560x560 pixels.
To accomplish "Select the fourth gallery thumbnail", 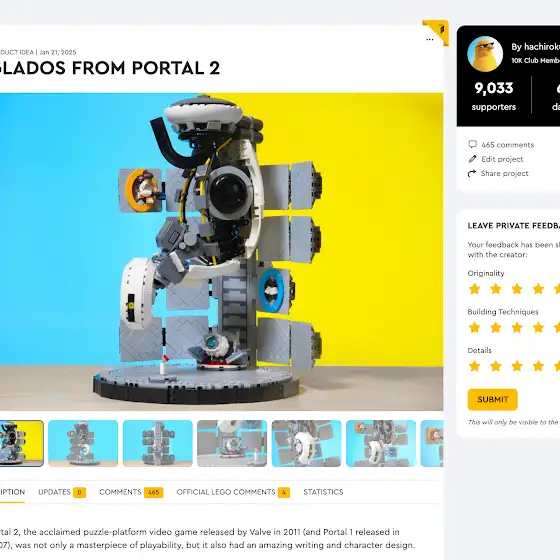I will (232, 443).
